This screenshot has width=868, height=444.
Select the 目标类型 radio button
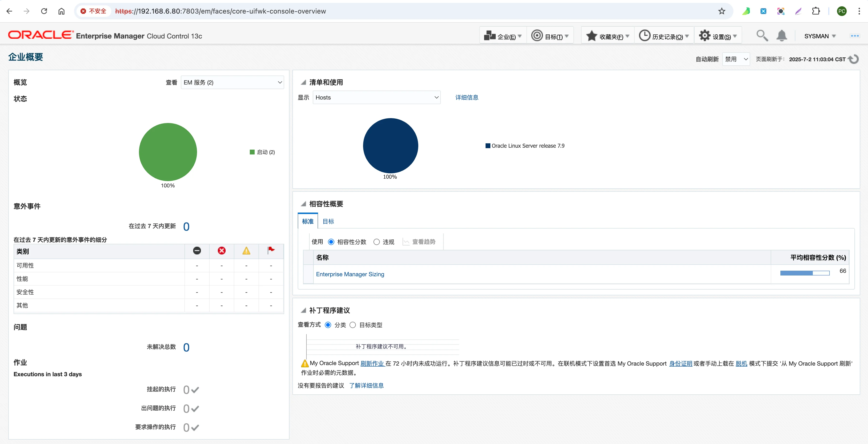352,325
